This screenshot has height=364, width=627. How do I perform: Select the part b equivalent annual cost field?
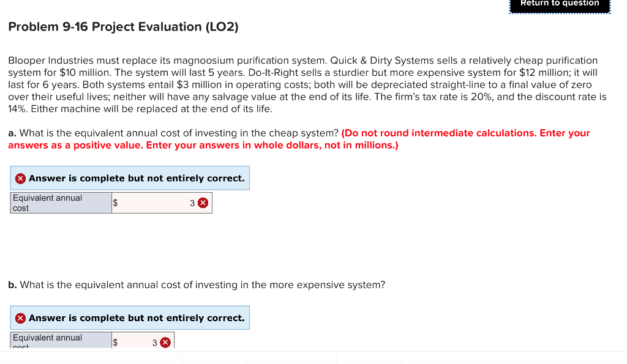pyautogui.click(x=138, y=342)
